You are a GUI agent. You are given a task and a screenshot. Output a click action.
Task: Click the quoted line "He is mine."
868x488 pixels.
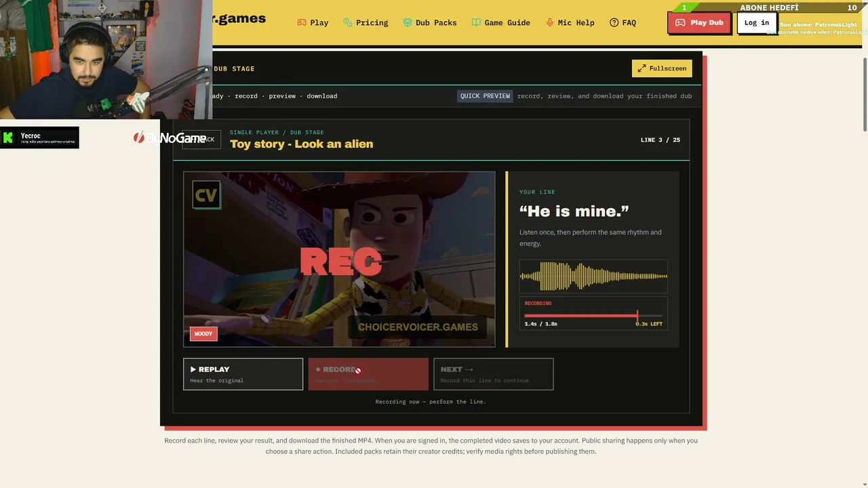coord(574,211)
